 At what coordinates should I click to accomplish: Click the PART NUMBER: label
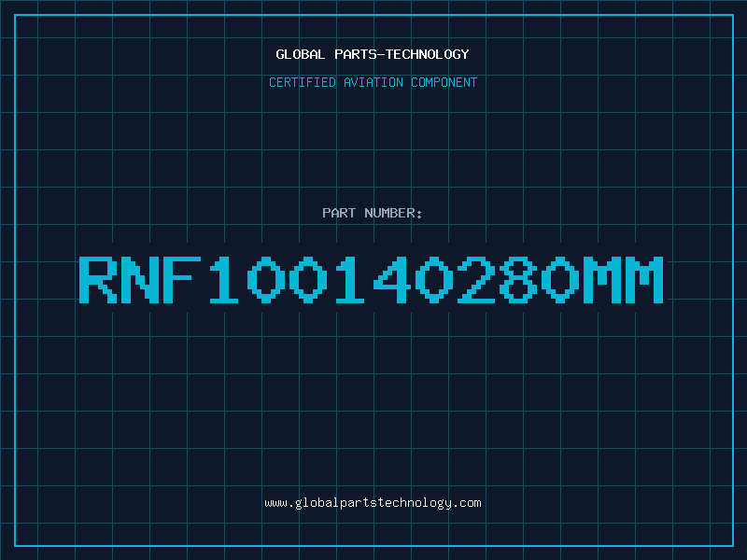click(373, 213)
